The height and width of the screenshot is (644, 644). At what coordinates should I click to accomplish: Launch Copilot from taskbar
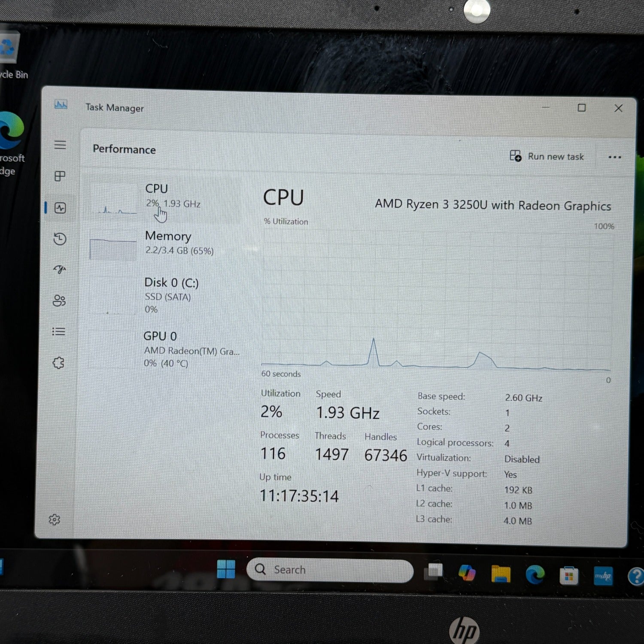pyautogui.click(x=467, y=573)
